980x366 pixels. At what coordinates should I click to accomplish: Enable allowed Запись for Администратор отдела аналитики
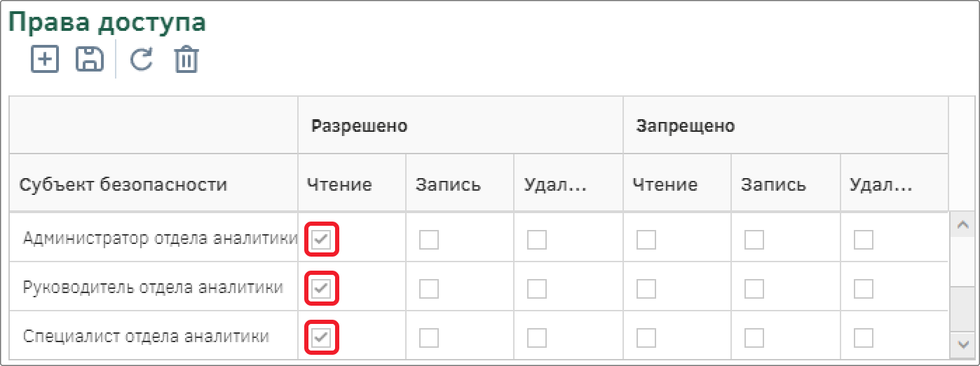point(429,240)
